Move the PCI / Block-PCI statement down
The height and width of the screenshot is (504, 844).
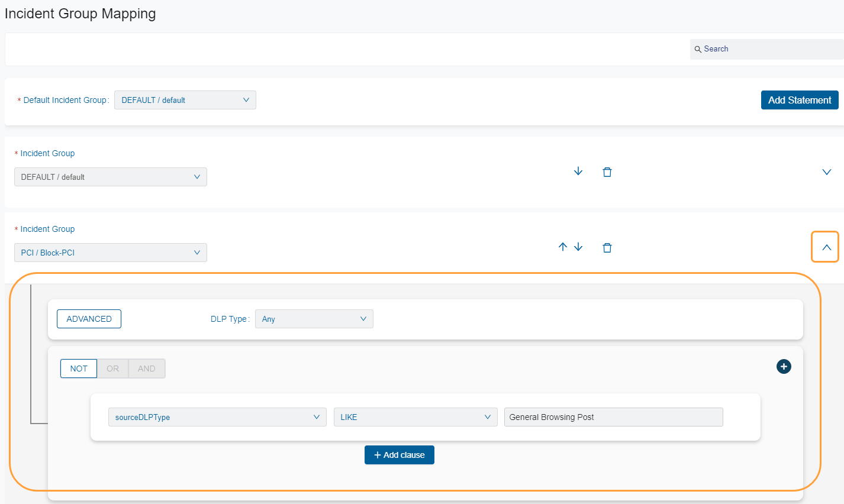point(578,247)
